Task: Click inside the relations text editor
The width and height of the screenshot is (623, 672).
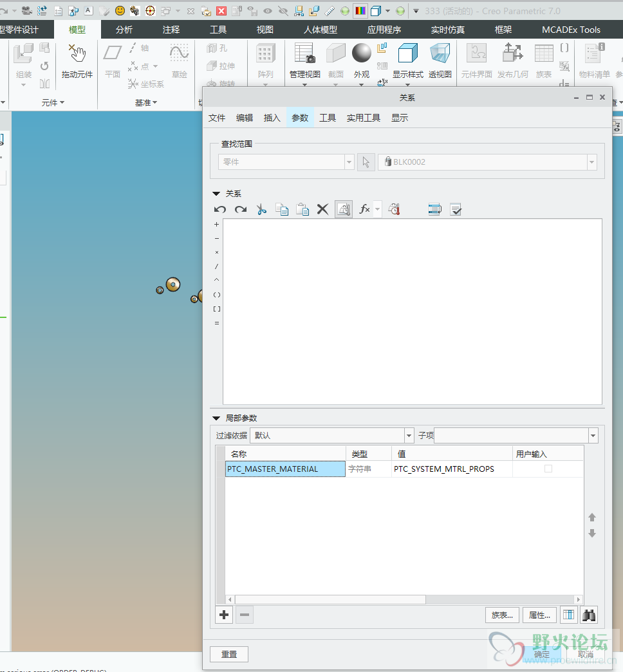Action: pyautogui.click(x=412, y=312)
